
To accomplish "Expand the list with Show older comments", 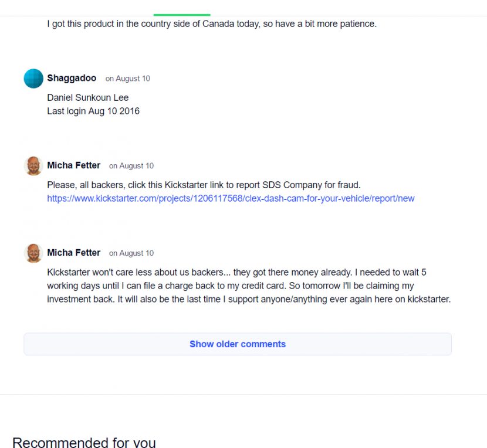I will pyautogui.click(x=237, y=344).
